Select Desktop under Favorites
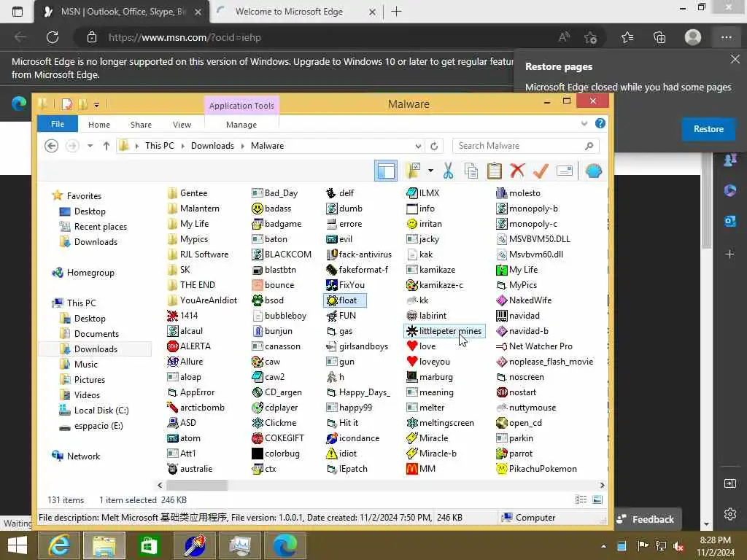747x560 pixels. pos(82,211)
